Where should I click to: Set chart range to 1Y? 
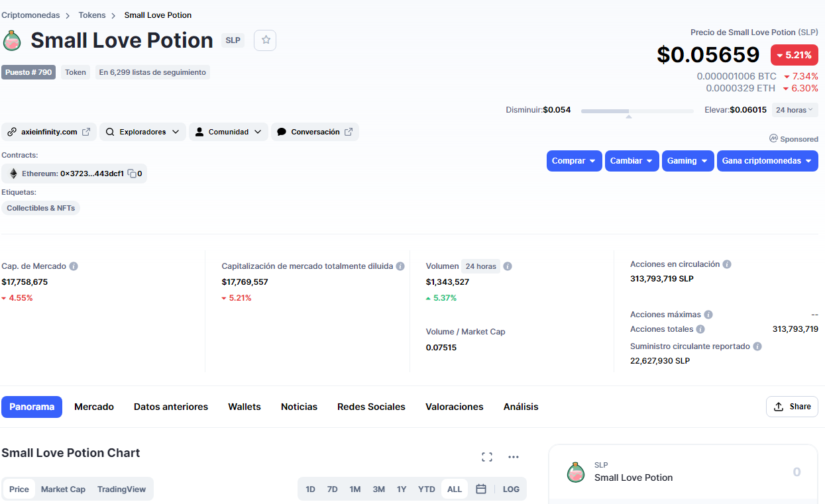tap(402, 489)
